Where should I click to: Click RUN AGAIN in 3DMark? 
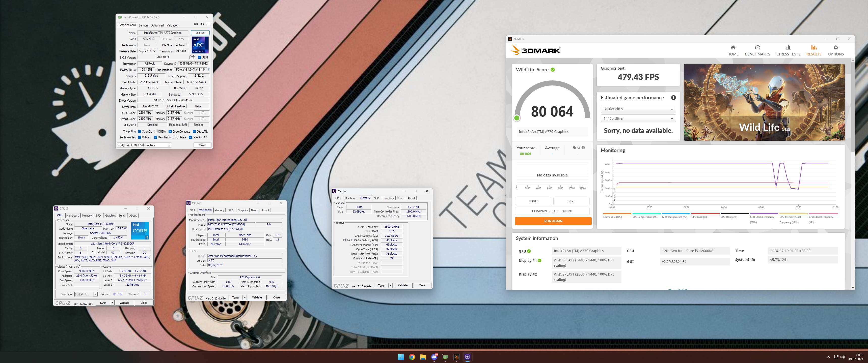click(553, 221)
